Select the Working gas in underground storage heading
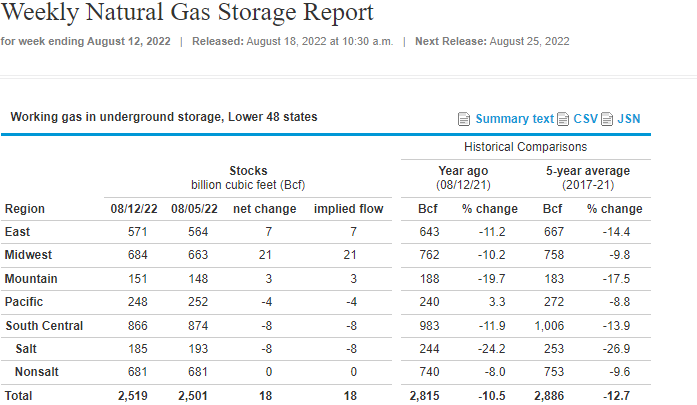 (x=164, y=117)
